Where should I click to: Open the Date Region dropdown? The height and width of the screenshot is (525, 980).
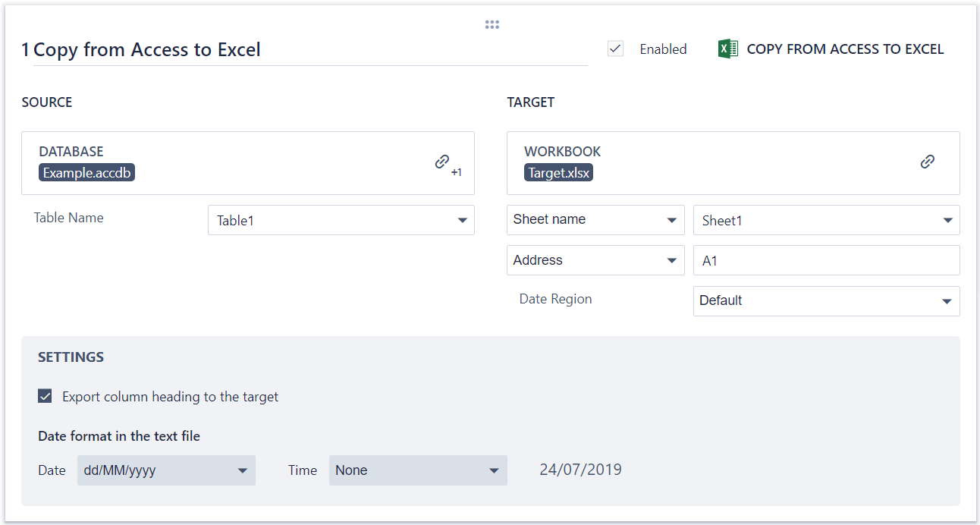pyautogui.click(x=826, y=300)
